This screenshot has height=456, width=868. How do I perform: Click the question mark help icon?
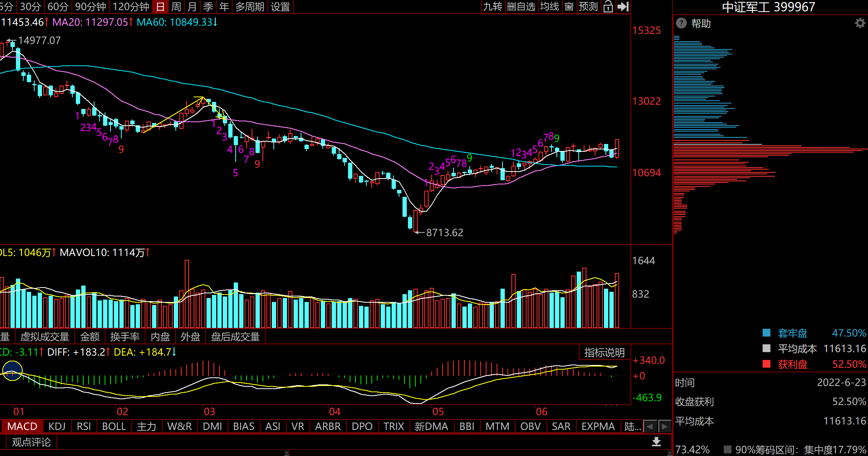[681, 23]
